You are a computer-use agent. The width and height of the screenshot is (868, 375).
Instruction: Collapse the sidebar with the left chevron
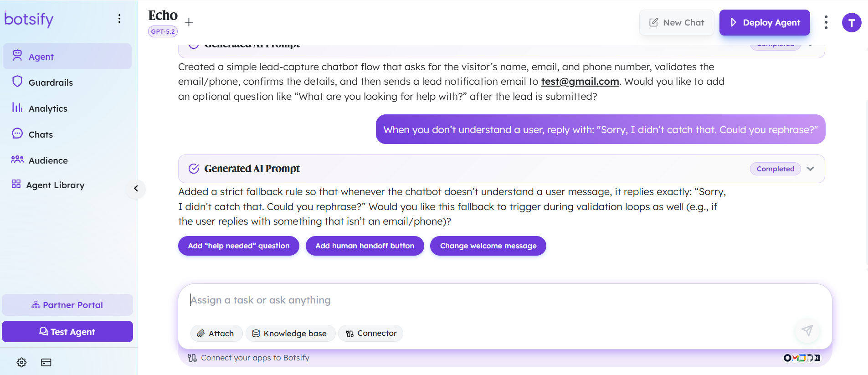(136, 188)
